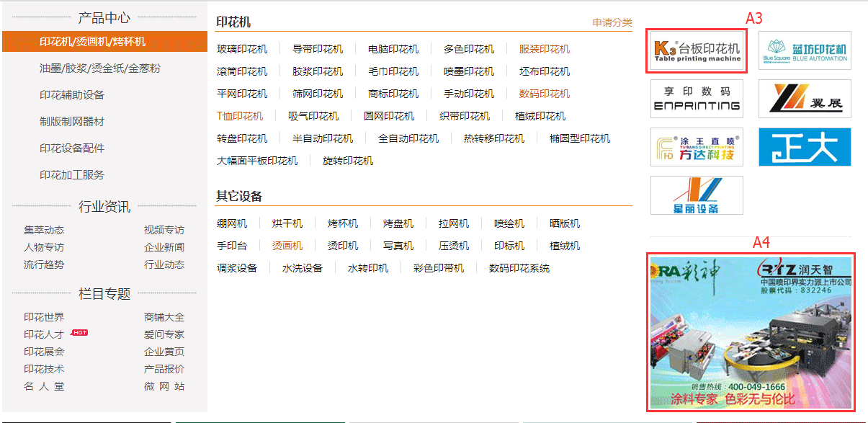Open the 润天智 printer advertisement banner
Image resolution: width=868 pixels, height=423 pixels.
point(751,332)
